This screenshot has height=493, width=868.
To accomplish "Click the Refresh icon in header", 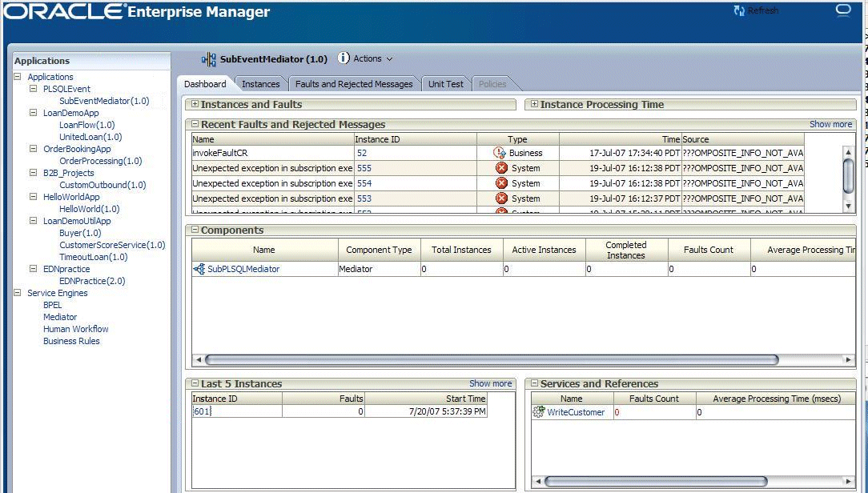I will [x=738, y=10].
